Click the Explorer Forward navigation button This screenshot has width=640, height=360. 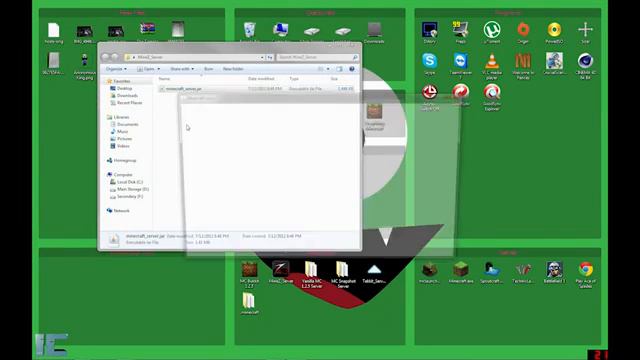pos(115,57)
